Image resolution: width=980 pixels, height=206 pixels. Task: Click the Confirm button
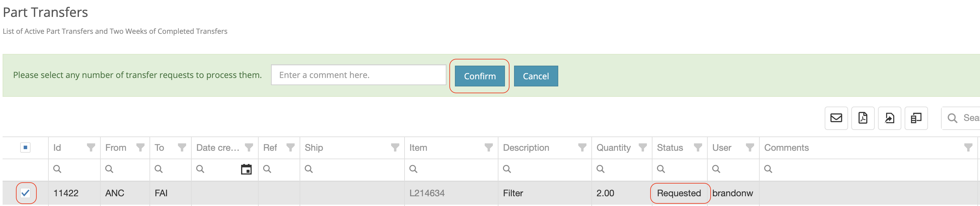click(x=479, y=76)
